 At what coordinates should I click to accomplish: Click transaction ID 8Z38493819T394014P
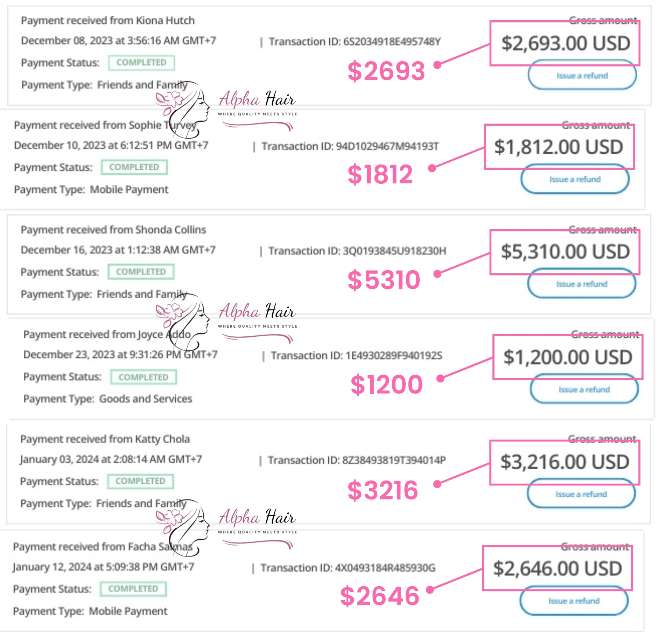point(393,460)
